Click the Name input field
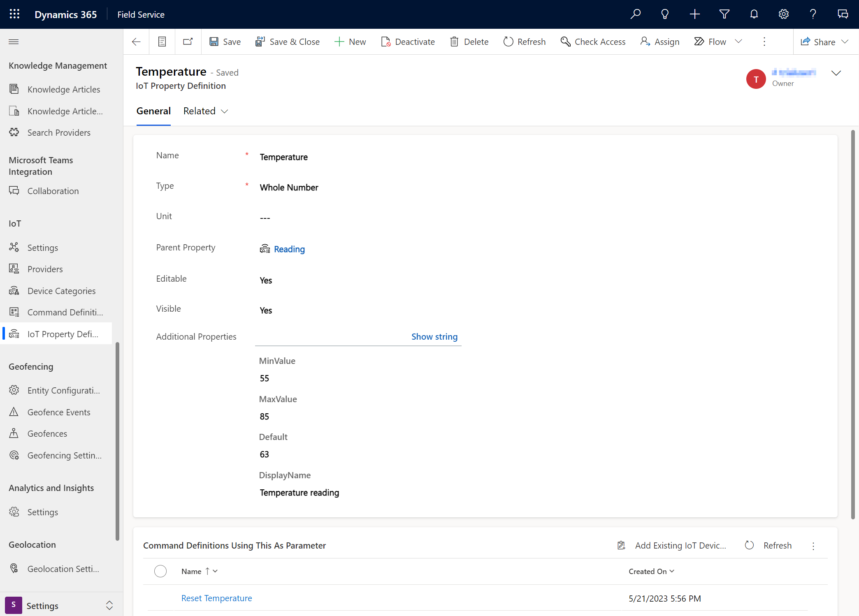This screenshot has height=616, width=859. coord(360,157)
